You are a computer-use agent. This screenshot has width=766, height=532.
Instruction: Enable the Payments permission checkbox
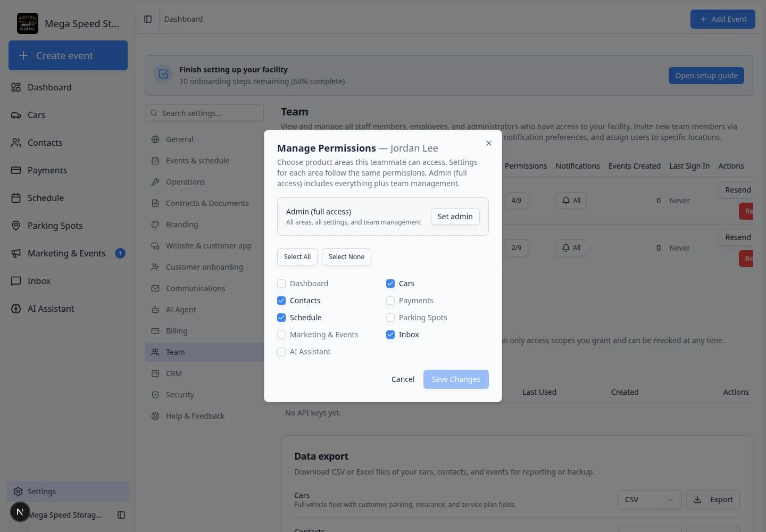click(390, 301)
